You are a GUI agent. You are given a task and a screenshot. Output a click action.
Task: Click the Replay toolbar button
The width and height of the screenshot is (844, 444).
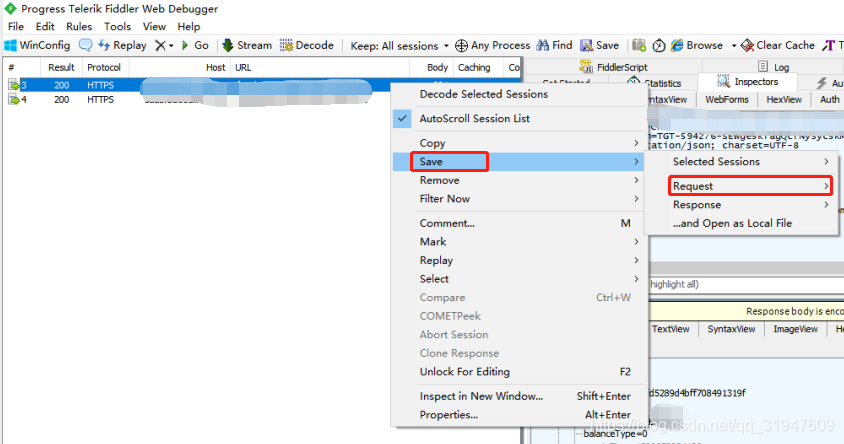pos(123,45)
